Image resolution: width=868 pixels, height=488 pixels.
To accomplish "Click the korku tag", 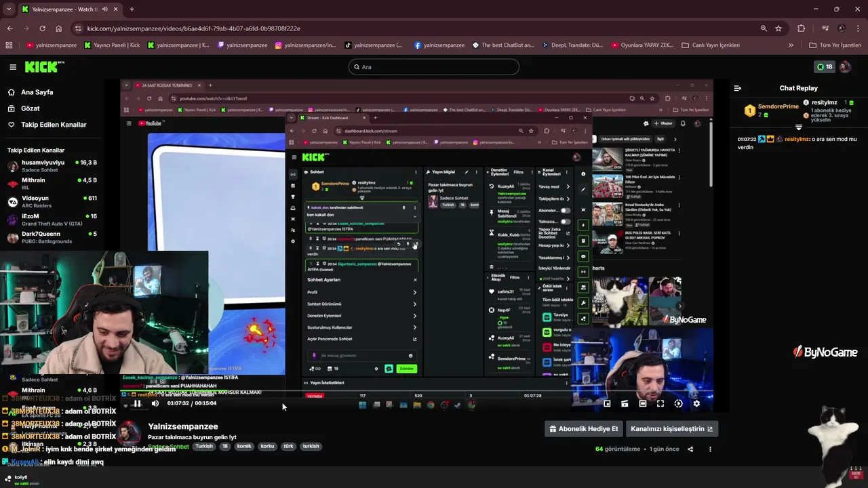I will pyautogui.click(x=267, y=447).
